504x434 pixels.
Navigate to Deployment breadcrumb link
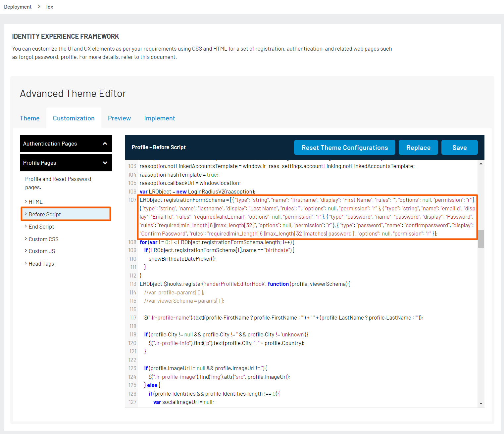tap(17, 6)
